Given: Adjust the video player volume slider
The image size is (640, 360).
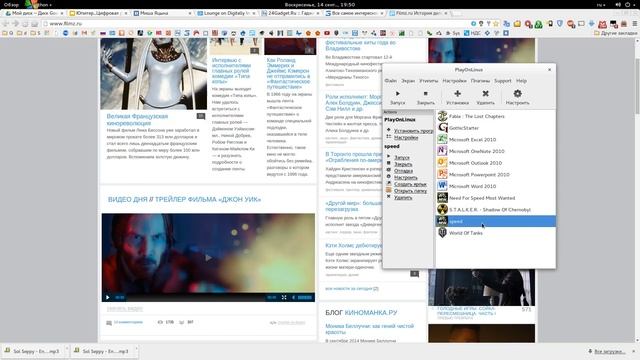Looking at the screenshot, I should [305, 297].
